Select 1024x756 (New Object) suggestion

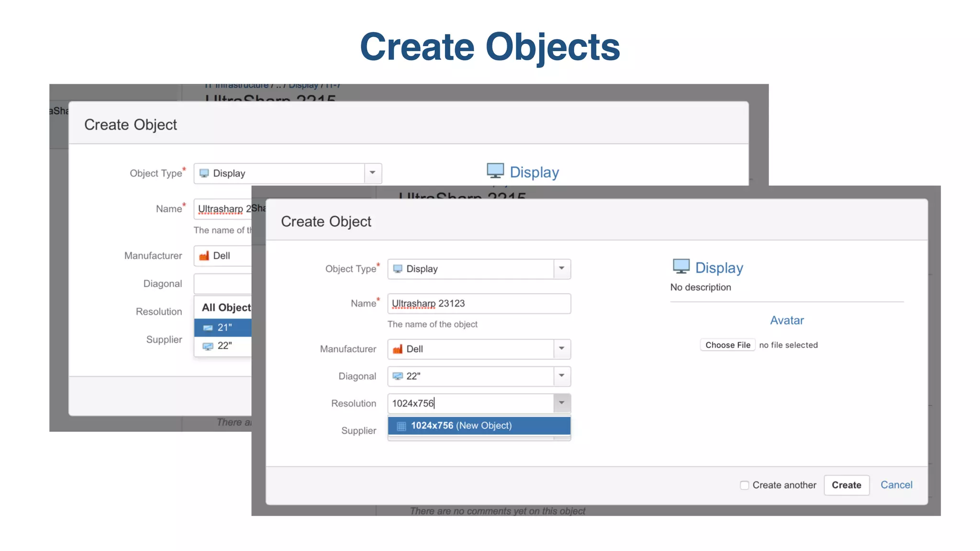click(479, 426)
